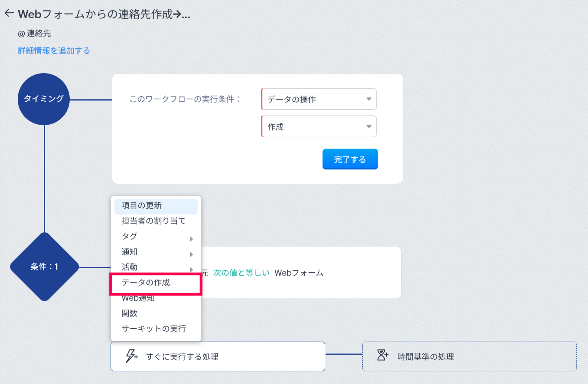
Task: Click the 次の値と等しい condition link
Action: click(x=241, y=273)
